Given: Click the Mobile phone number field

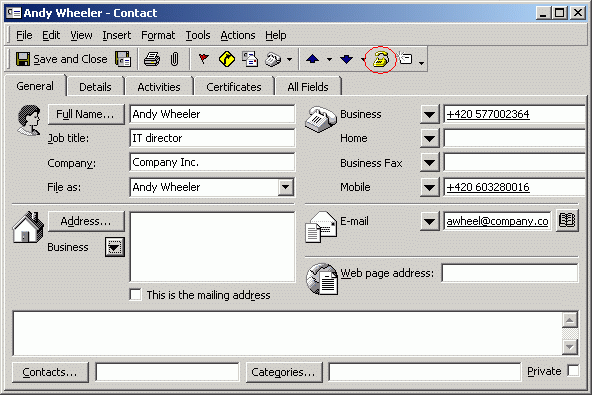Looking at the screenshot, I should coord(514,187).
